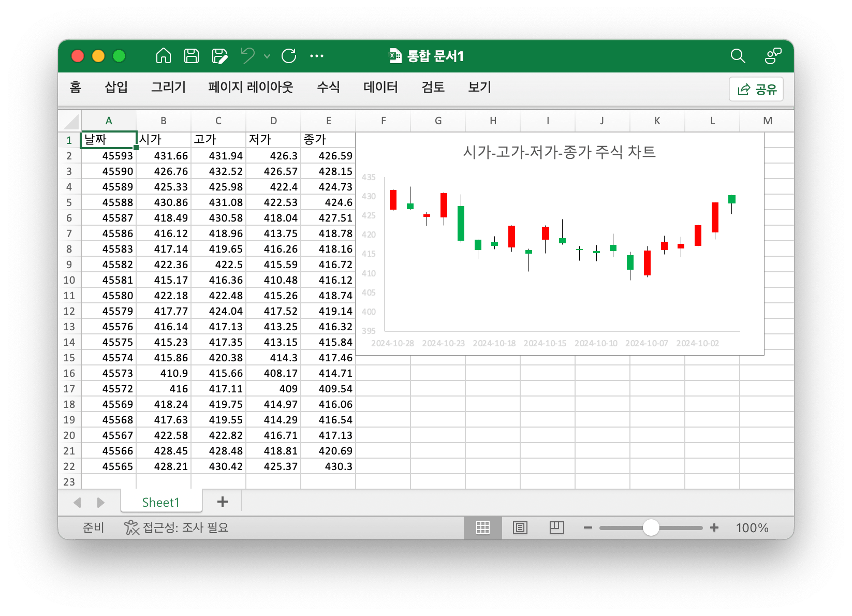
Task: Open the 데이터 ribbon tab
Action: click(380, 87)
